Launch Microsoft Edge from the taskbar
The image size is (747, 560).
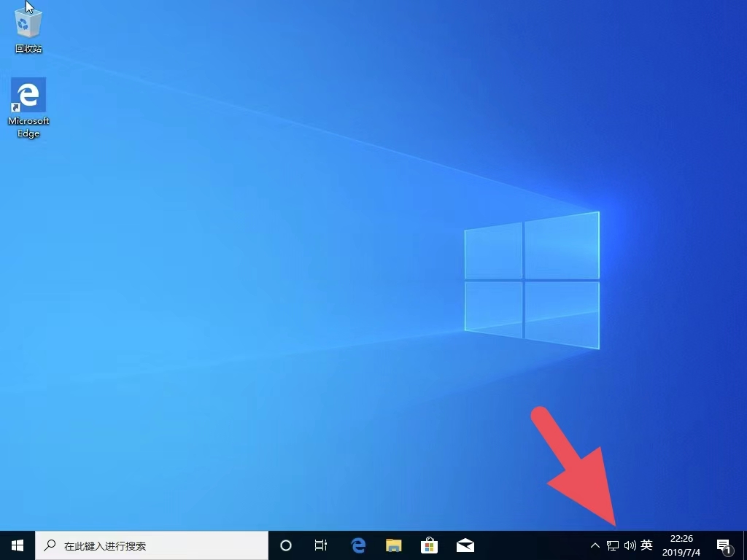point(357,545)
